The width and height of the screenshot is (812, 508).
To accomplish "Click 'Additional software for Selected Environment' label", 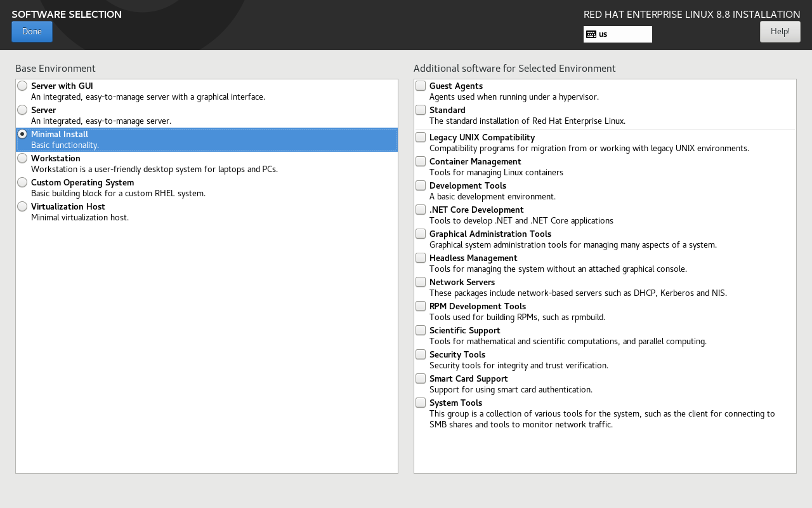I will [x=514, y=68].
